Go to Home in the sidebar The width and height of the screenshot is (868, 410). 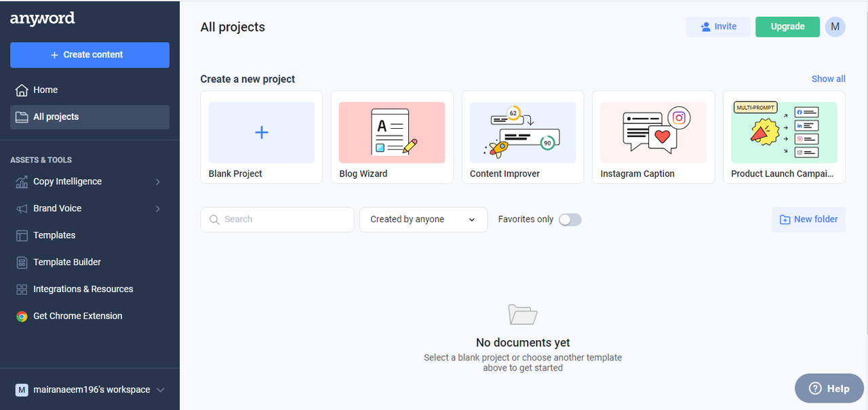click(x=90, y=90)
